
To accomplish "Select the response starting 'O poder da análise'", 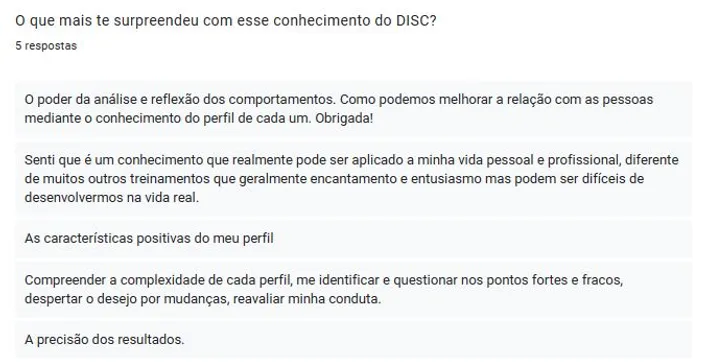I will coord(354,109).
